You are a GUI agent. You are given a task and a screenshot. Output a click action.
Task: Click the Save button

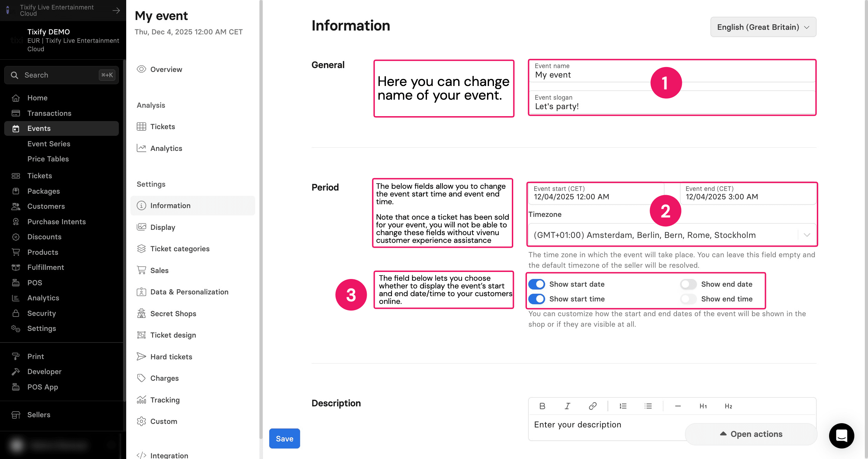click(284, 439)
